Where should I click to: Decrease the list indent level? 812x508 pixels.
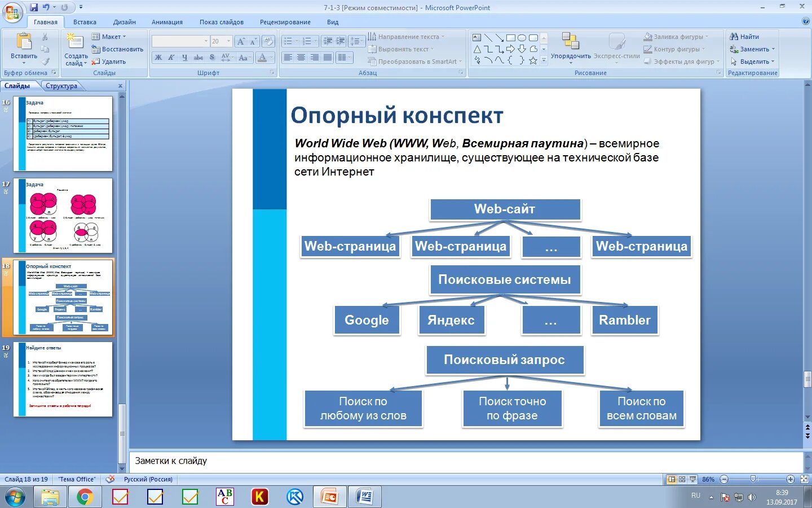pyautogui.click(x=328, y=41)
